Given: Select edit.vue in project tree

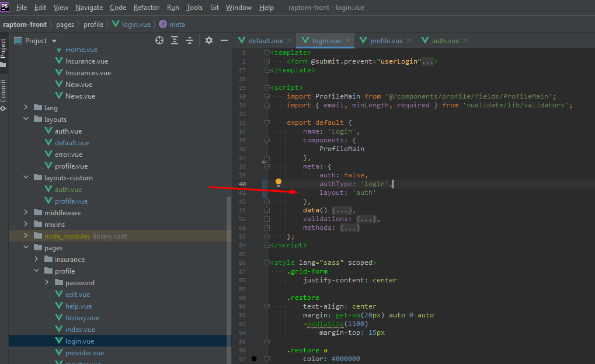Looking at the screenshot, I should point(78,294).
